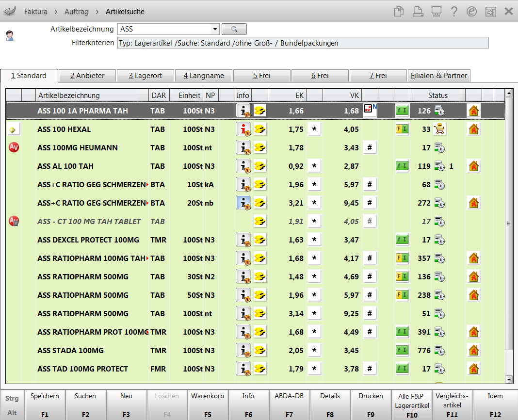Click the info icon for ASS 100 HEXAL
The width and height of the screenshot is (518, 420).
tap(243, 129)
